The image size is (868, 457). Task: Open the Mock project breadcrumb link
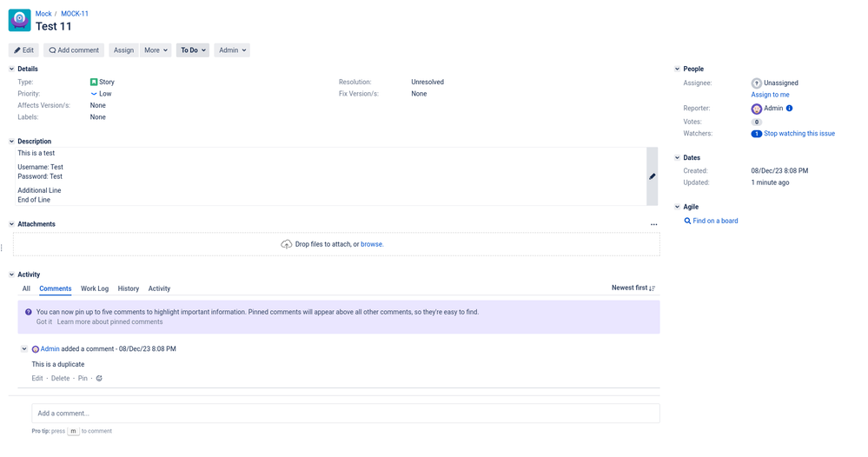43,14
